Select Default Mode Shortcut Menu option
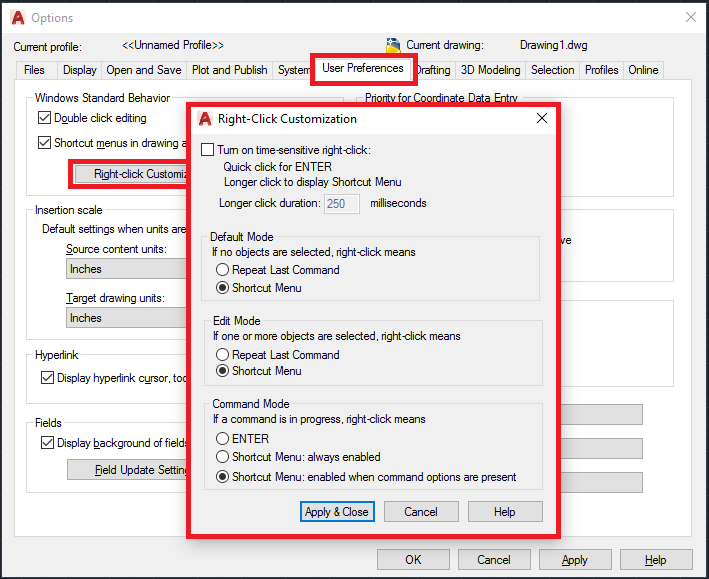 [x=222, y=288]
